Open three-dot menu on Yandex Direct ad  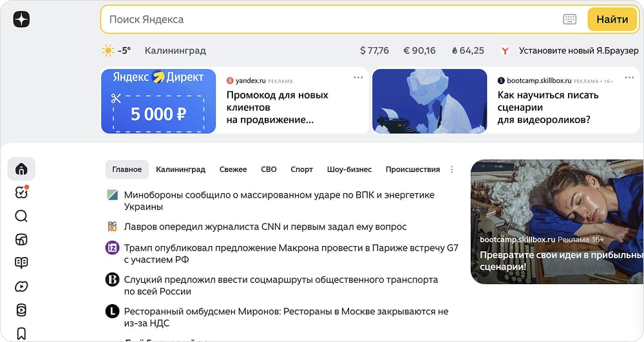coord(358,77)
